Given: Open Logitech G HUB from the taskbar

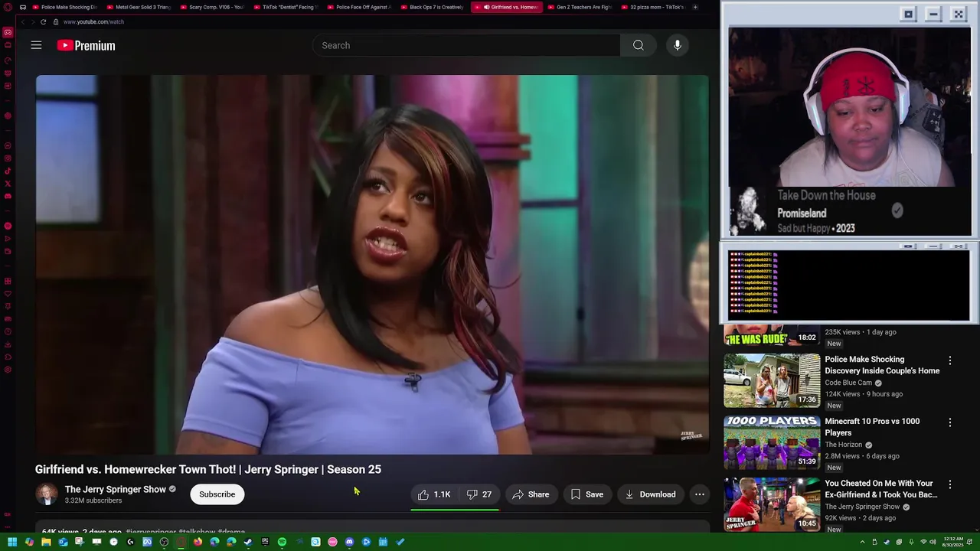Looking at the screenshot, I should [x=130, y=542].
